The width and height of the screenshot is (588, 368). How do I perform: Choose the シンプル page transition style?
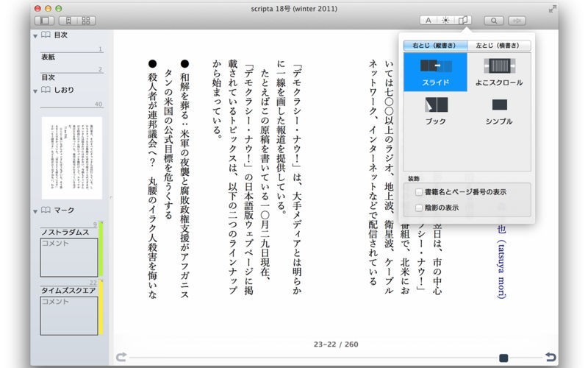point(499,109)
